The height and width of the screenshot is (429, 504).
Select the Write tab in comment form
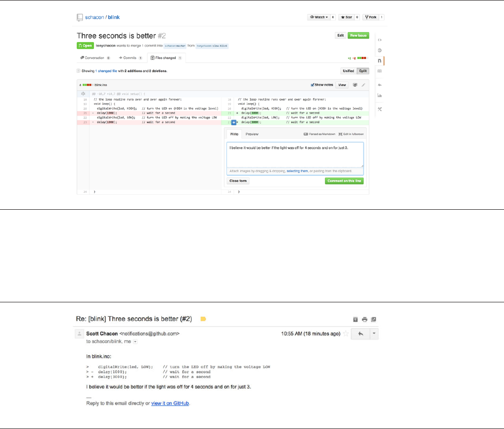coord(234,134)
